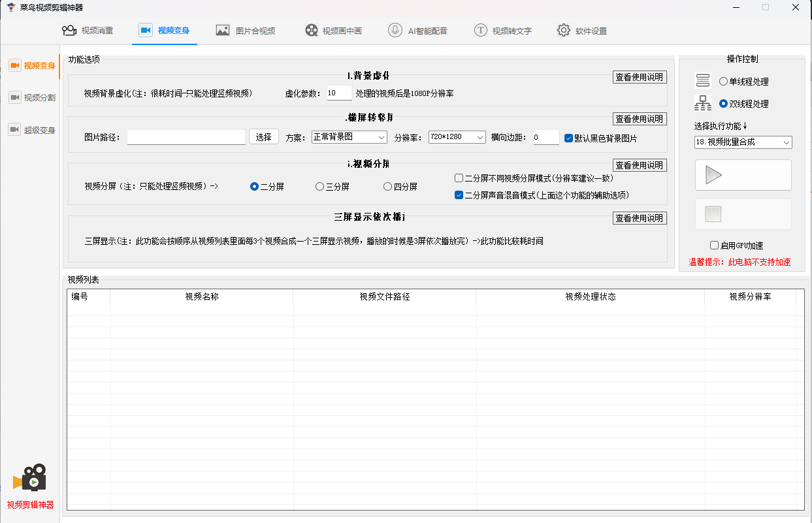Choose the 三分屏 split screen option
The width and height of the screenshot is (812, 523).
click(x=320, y=187)
